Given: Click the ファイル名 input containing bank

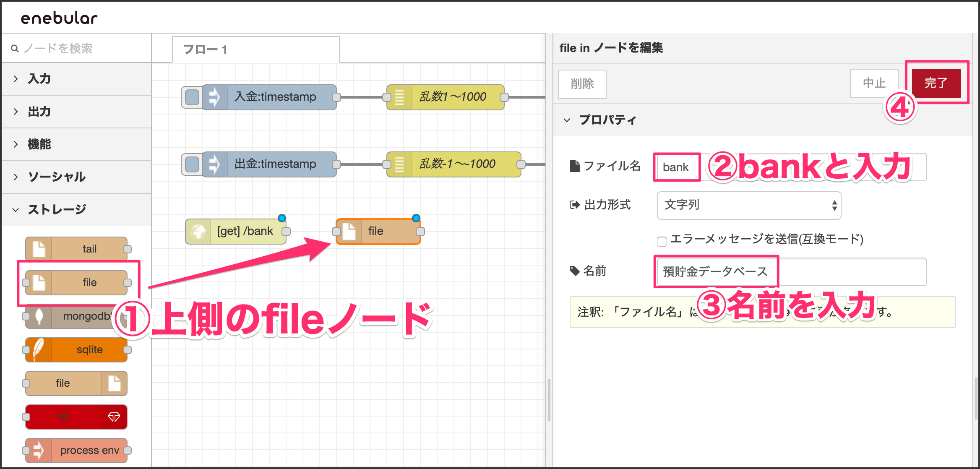Looking at the screenshot, I should tap(792, 167).
